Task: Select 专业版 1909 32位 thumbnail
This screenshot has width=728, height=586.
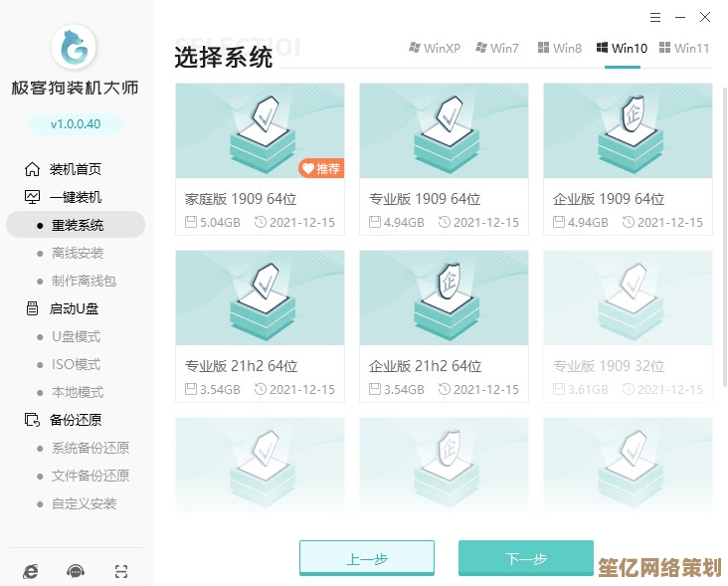Action: tap(628, 297)
